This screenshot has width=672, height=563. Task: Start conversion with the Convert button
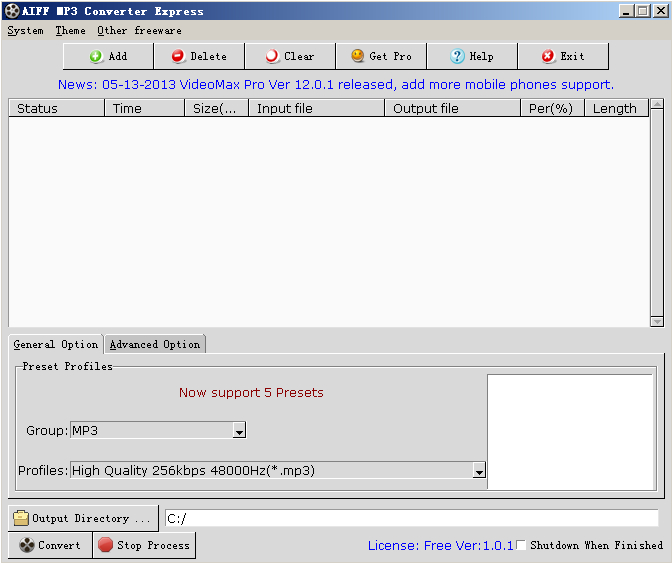coord(50,545)
